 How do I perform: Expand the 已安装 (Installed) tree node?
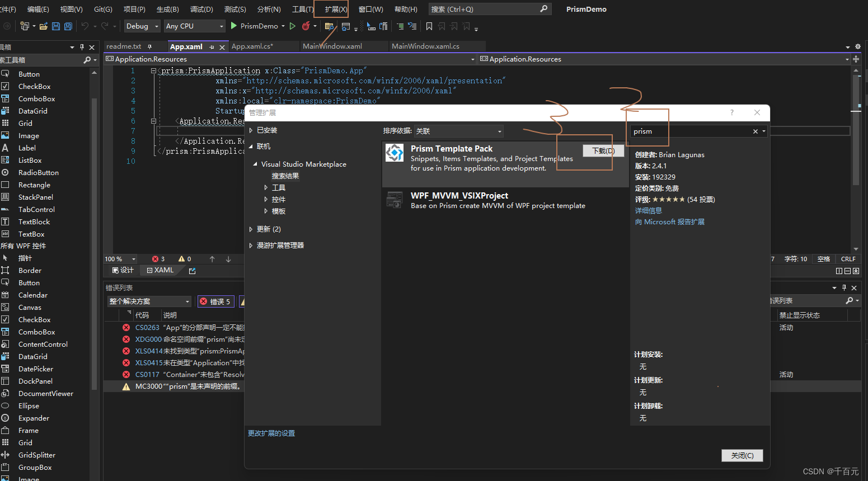pos(251,130)
